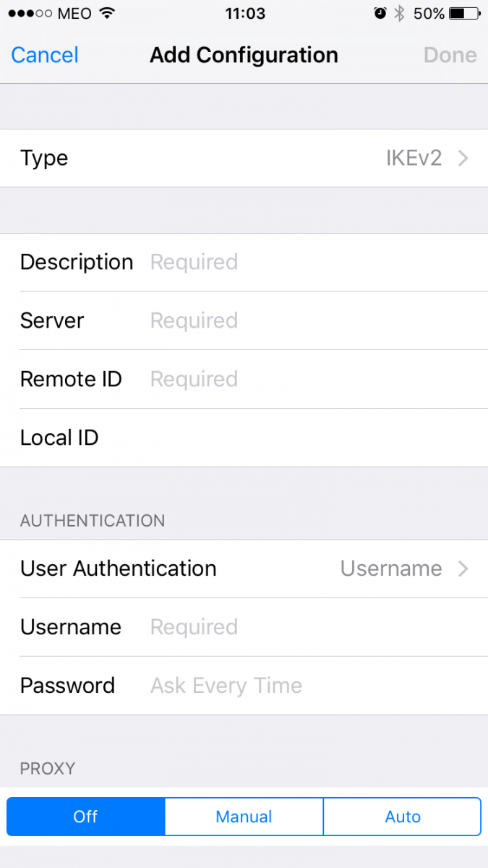This screenshot has height=868, width=488.
Task: Open the User Authentication options
Action: pyautogui.click(x=244, y=569)
